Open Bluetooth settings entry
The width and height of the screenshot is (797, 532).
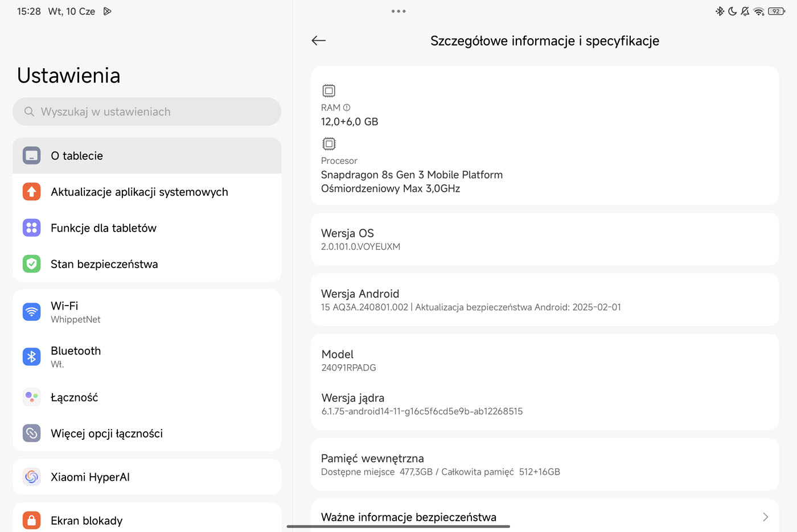(x=147, y=357)
